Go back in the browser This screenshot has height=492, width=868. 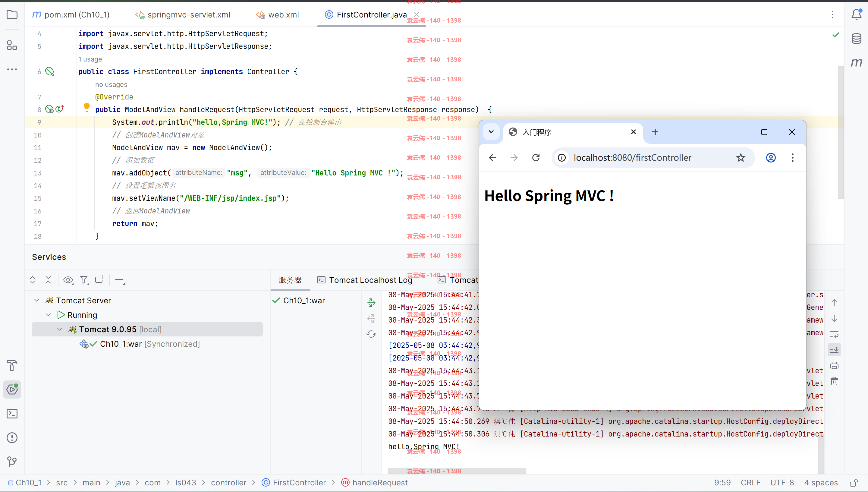pos(492,158)
